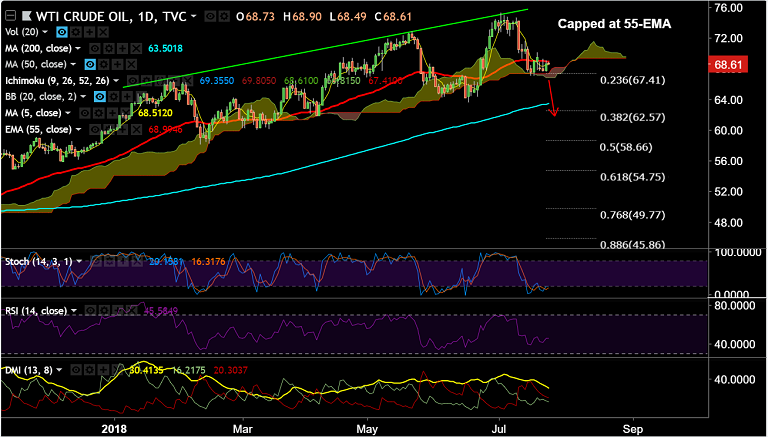
Task: Remove the MA (200, close) indicator
Action: 136,49
